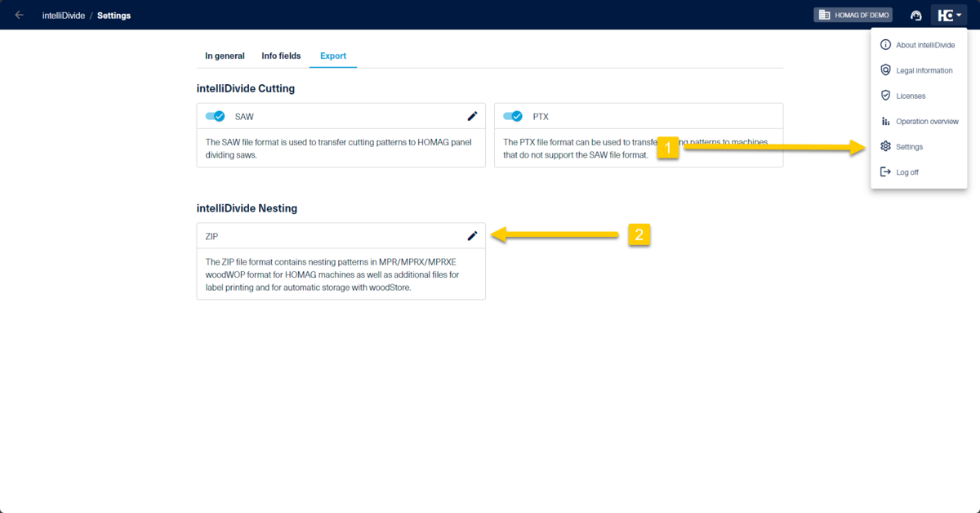
Task: Disable the SAW file format toggle
Action: (216, 116)
